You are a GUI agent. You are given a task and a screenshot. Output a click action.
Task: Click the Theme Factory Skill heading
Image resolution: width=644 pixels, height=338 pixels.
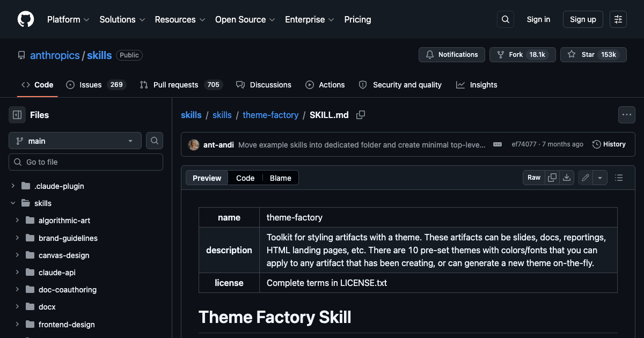(x=275, y=317)
